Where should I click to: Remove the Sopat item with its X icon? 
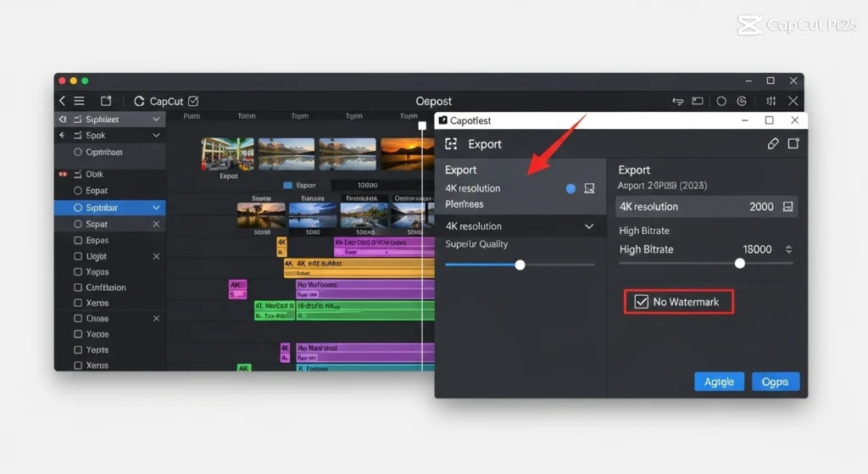pyautogui.click(x=156, y=224)
